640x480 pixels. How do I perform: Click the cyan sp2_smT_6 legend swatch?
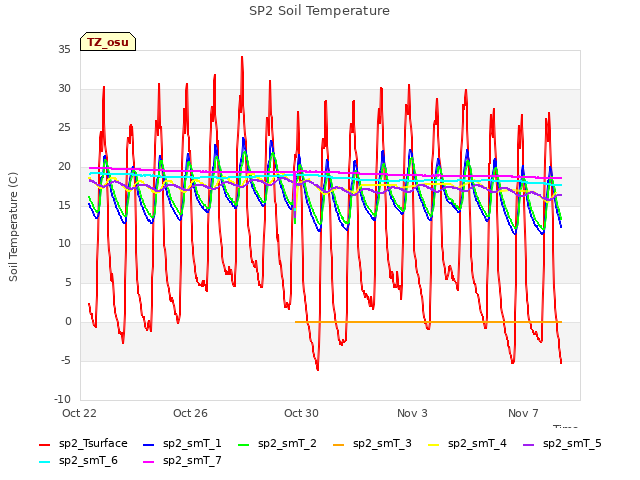[x=44, y=462]
